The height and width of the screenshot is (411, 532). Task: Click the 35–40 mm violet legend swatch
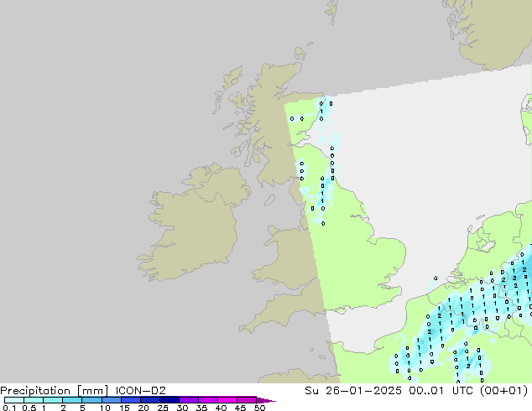tap(208, 400)
